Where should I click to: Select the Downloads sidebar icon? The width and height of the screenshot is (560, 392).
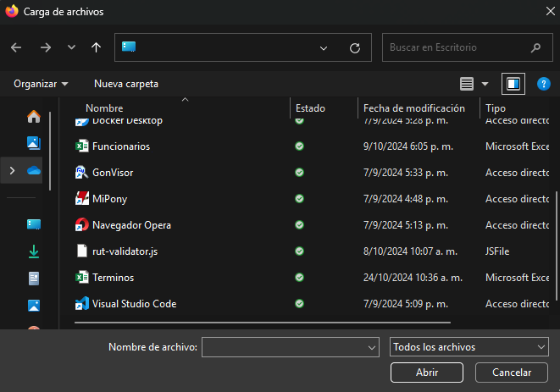pos(34,251)
